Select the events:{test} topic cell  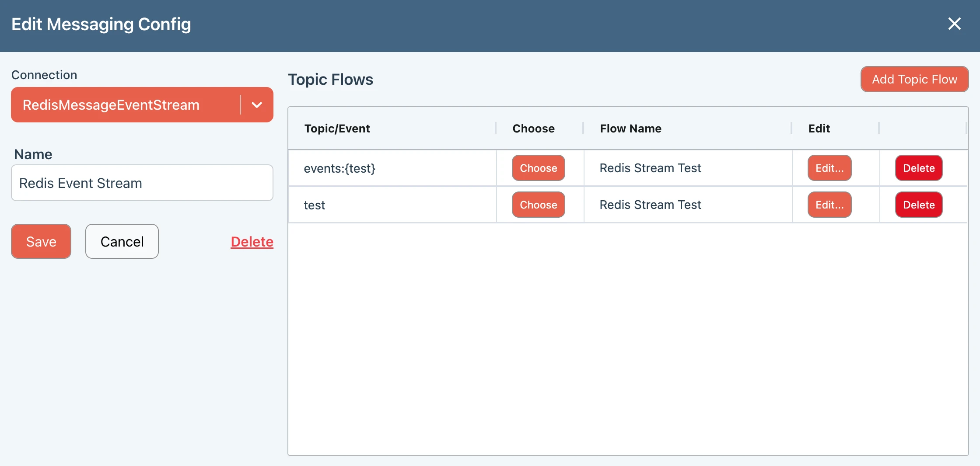tap(339, 168)
